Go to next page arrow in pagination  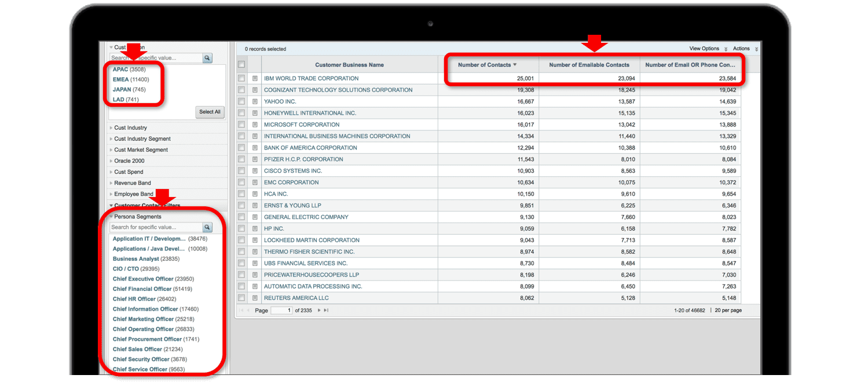click(319, 311)
